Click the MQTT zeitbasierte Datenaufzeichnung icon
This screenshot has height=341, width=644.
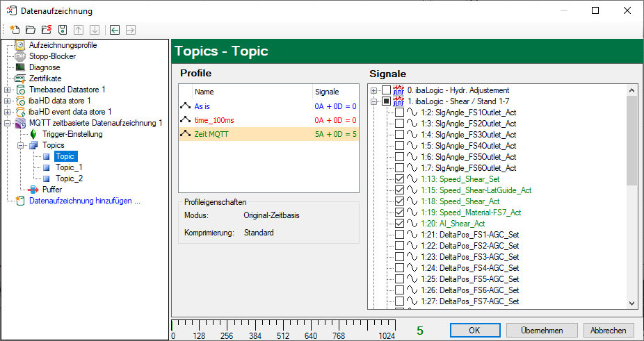point(21,123)
